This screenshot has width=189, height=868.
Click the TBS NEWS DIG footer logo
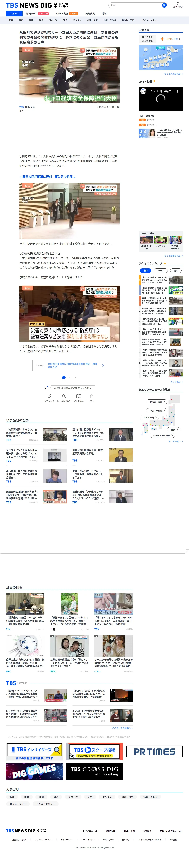click(26, 831)
